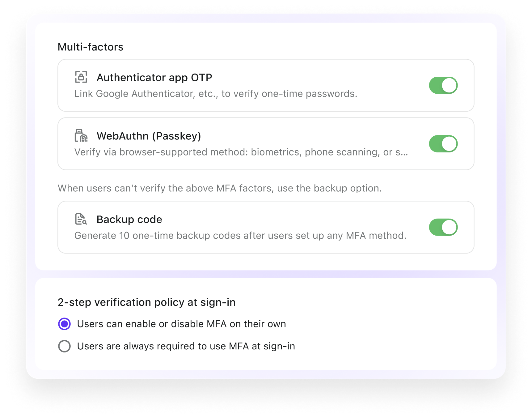Screen dimensions: 532x418
Task: Disable the Authenticator app OTP toggle
Action: 443,85
